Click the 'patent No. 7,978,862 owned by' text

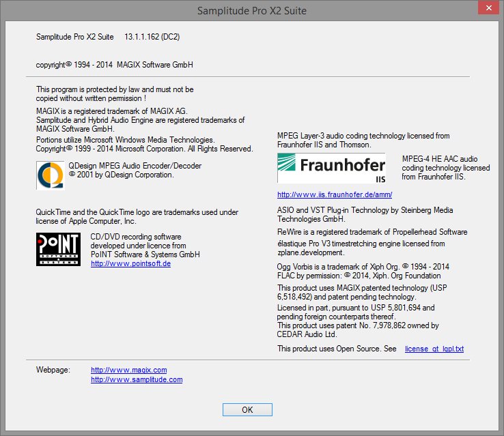(x=358, y=330)
